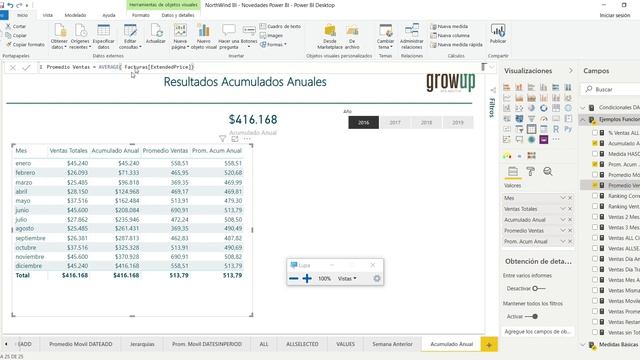This screenshot has width=640, height=360.
Task: Open Ventas Totales field chevron menu
Action: (x=563, y=209)
